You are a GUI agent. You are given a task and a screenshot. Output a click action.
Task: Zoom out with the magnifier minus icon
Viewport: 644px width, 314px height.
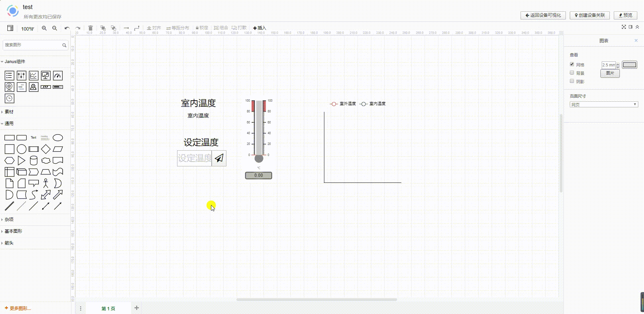pos(55,28)
